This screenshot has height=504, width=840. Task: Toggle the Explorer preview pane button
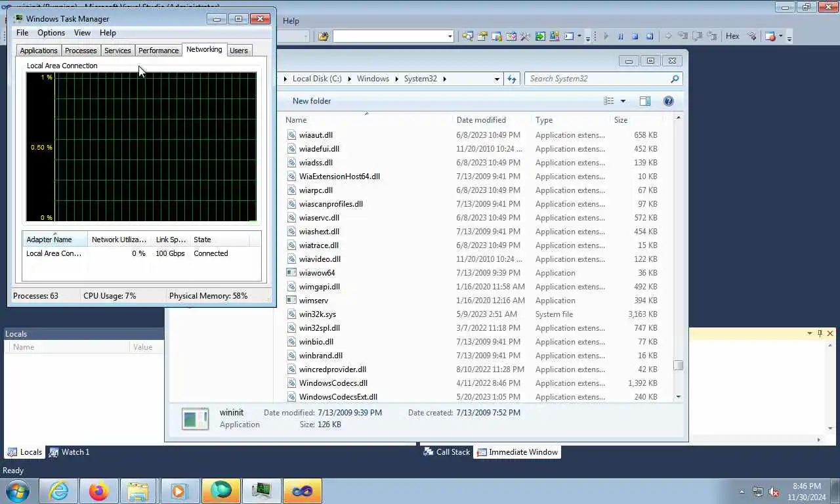(x=645, y=101)
